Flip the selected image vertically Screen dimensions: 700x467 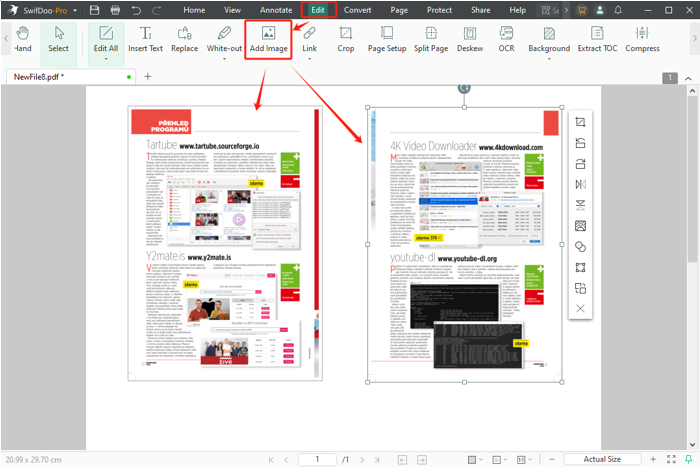580,205
